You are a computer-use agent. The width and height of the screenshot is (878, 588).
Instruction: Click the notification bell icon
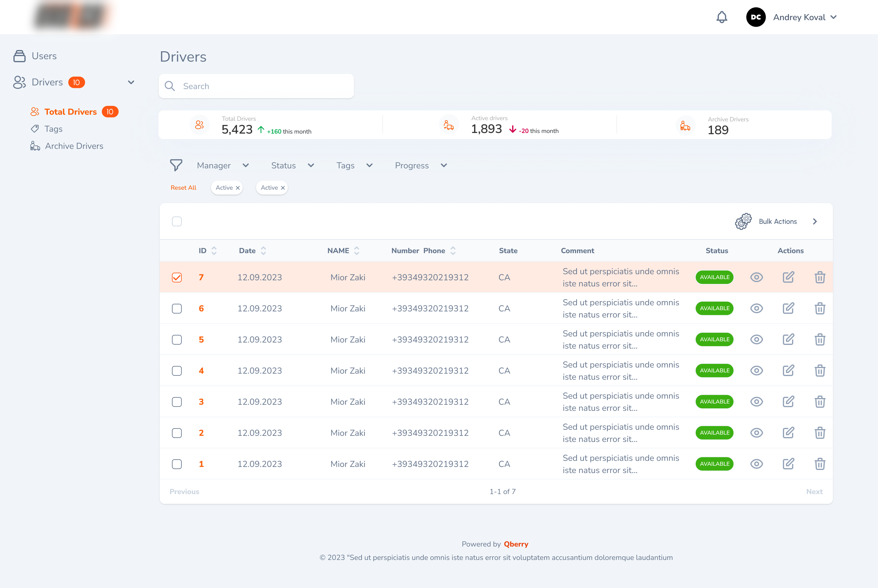[722, 17]
